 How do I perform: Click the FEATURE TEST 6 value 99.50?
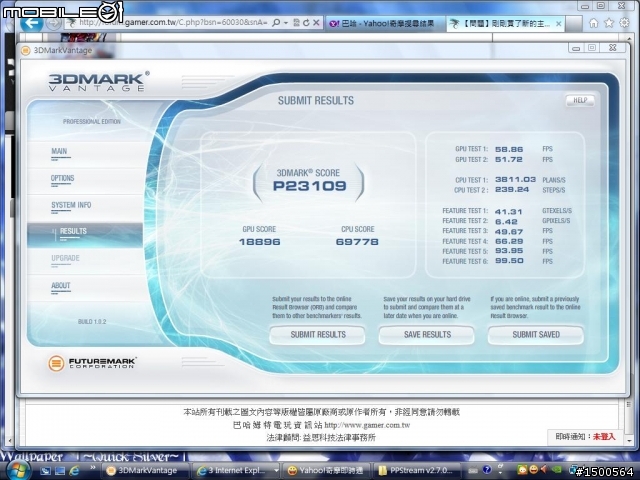point(509,261)
